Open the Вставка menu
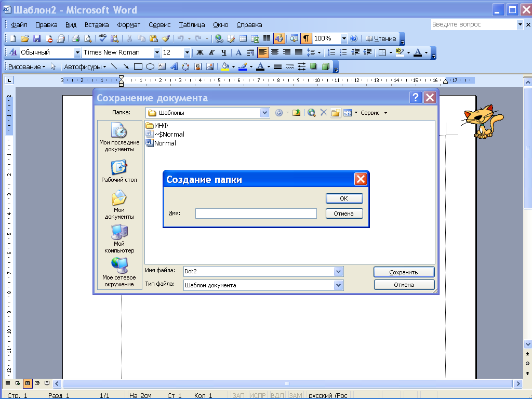 pos(97,25)
